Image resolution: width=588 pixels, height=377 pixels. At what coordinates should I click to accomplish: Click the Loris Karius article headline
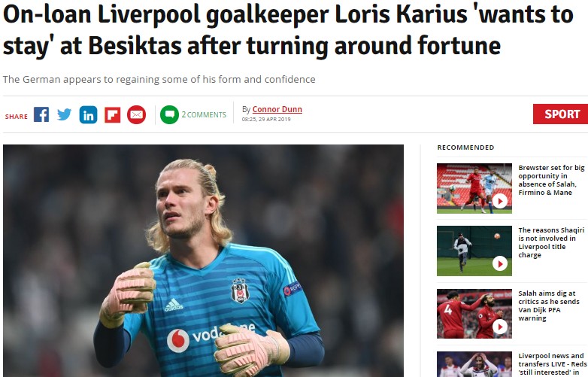pyautogui.click(x=288, y=30)
